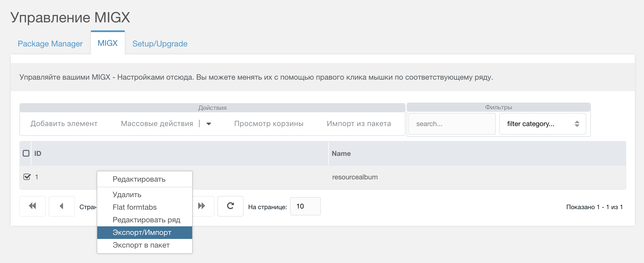Click Экспорт/Импорт in context menu

145,232
